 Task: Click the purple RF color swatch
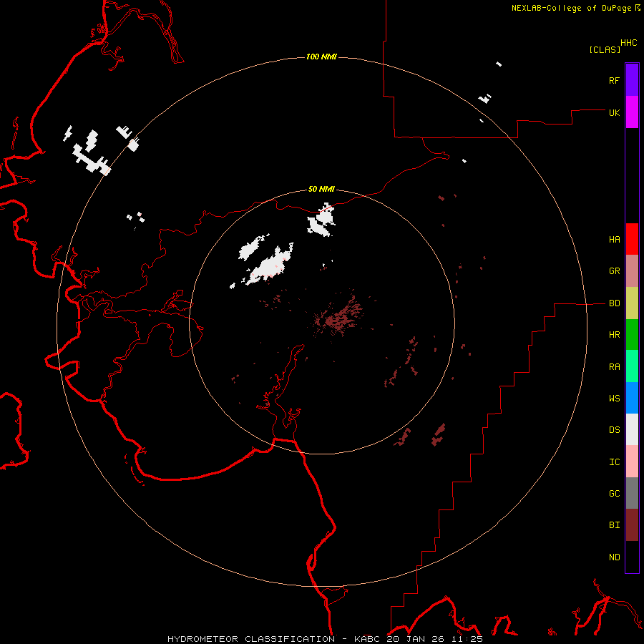632,80
